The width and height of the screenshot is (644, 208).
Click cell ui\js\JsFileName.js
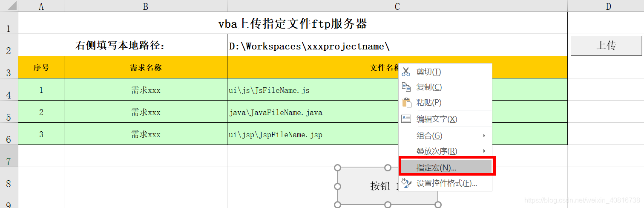coord(397,90)
